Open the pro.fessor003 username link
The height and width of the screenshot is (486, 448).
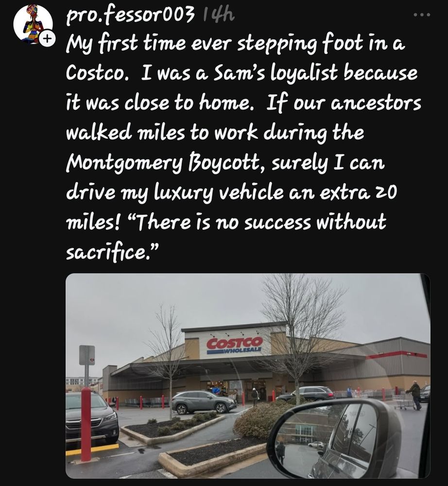click(x=130, y=15)
